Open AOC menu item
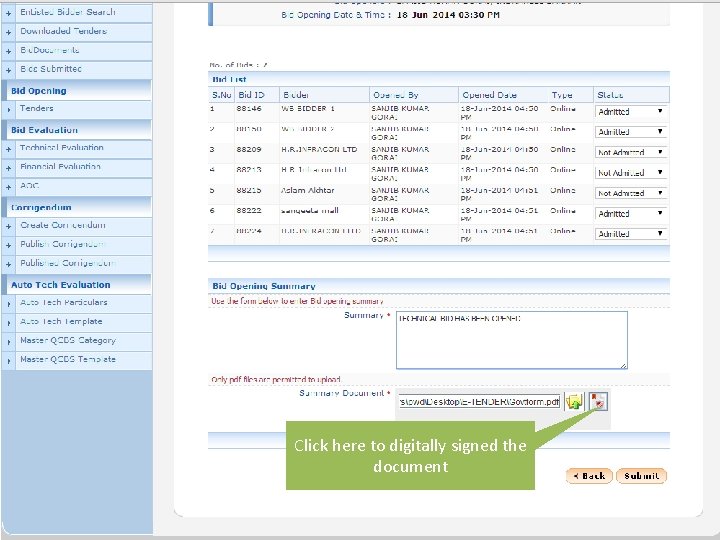 point(29,186)
